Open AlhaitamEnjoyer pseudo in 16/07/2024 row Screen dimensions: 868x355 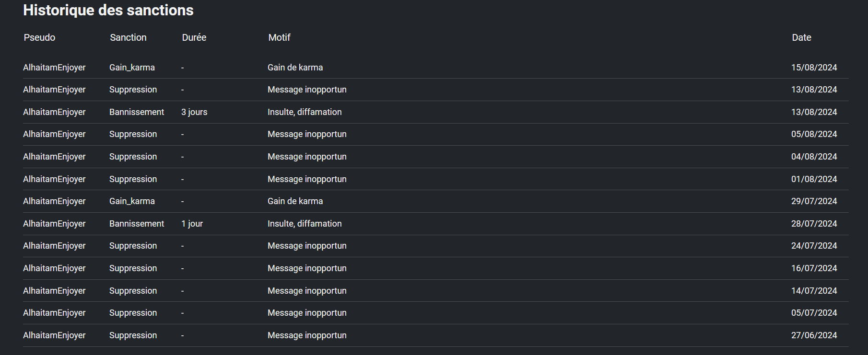tap(54, 268)
